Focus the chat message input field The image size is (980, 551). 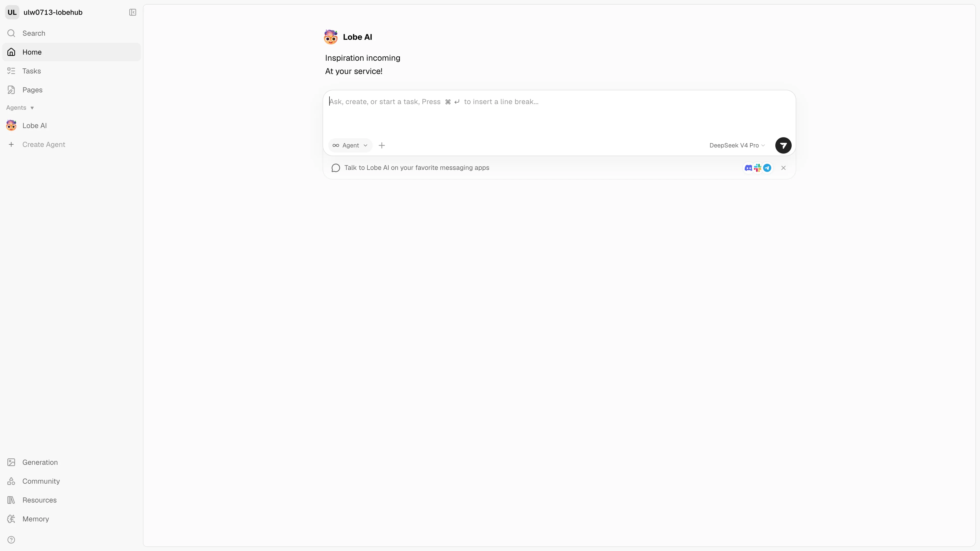point(559,112)
